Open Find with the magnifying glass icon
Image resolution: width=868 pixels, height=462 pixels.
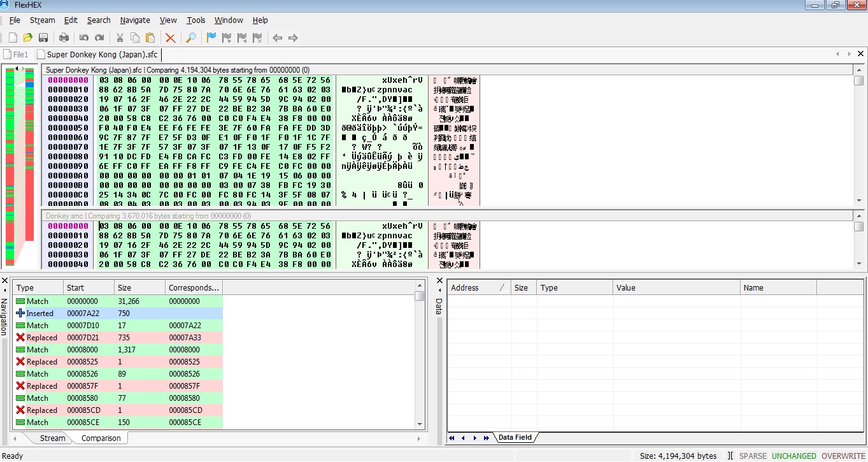point(190,38)
